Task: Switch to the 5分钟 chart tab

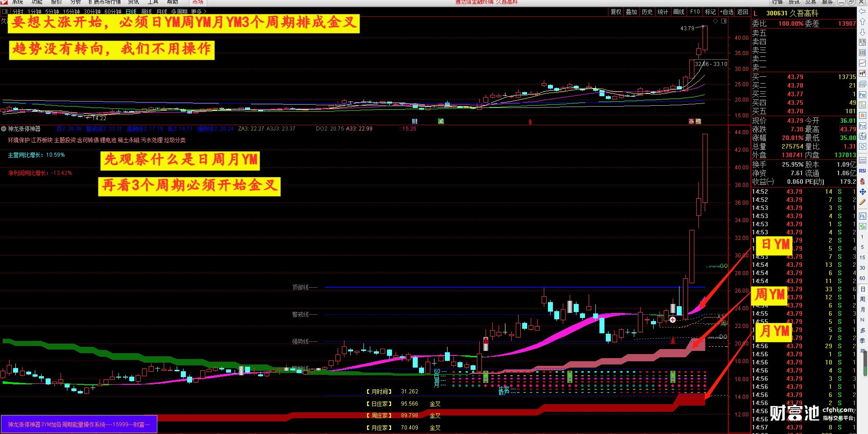Action: pyautogui.click(x=52, y=12)
